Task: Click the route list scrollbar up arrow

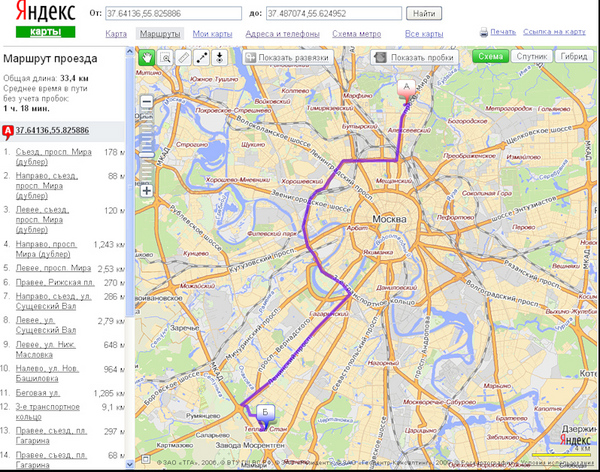Action: (x=130, y=51)
